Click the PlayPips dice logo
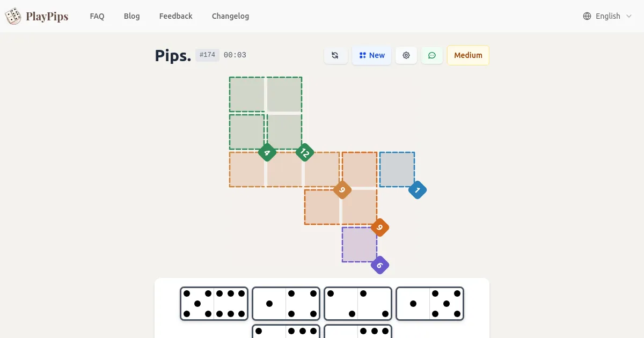644x338 pixels. (13, 16)
